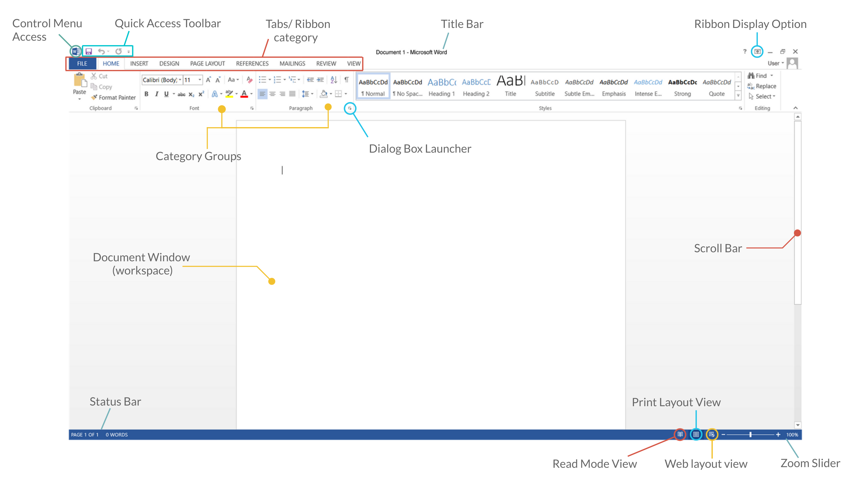The height and width of the screenshot is (488, 868).
Task: Open the Calibri (Body) font dropdown
Action: click(x=162, y=80)
